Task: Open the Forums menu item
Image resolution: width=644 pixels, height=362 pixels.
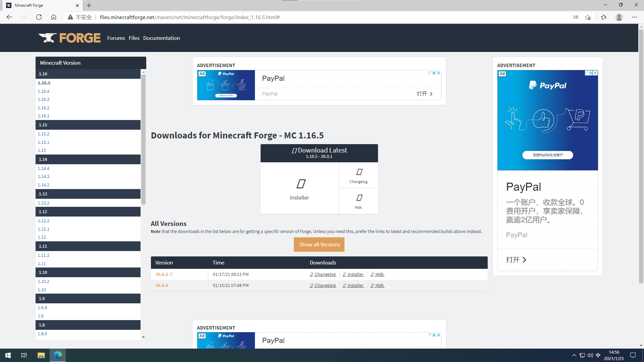Action: (116, 38)
